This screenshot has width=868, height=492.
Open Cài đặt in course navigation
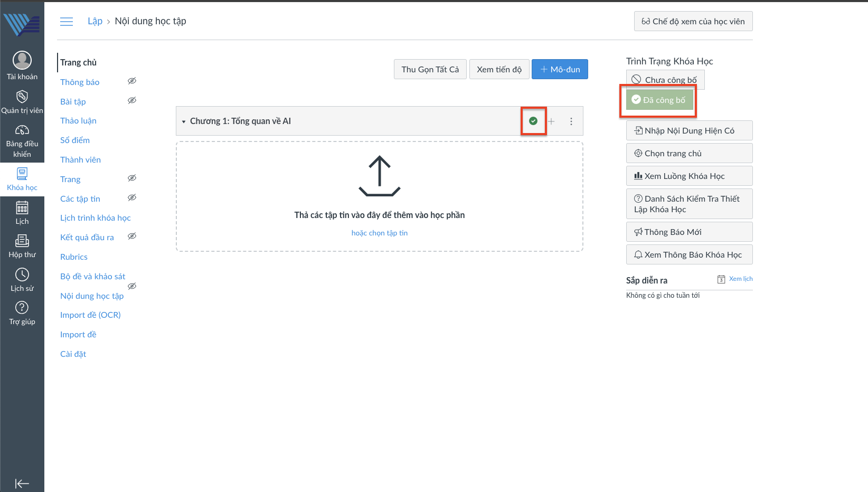[73, 354]
